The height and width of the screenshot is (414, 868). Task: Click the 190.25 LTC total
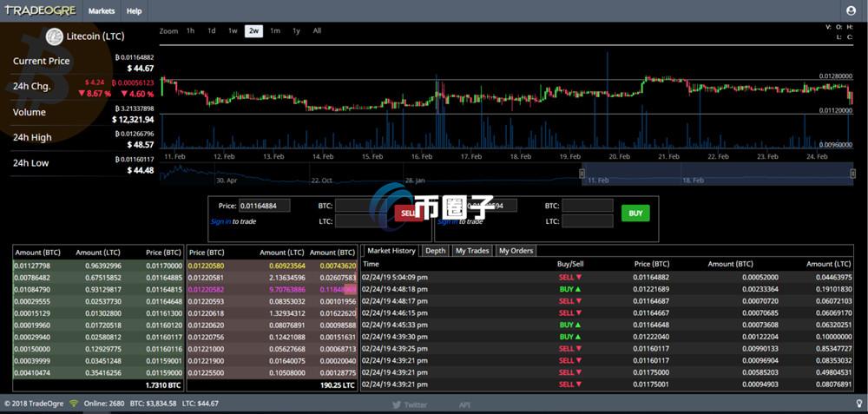[x=337, y=384]
